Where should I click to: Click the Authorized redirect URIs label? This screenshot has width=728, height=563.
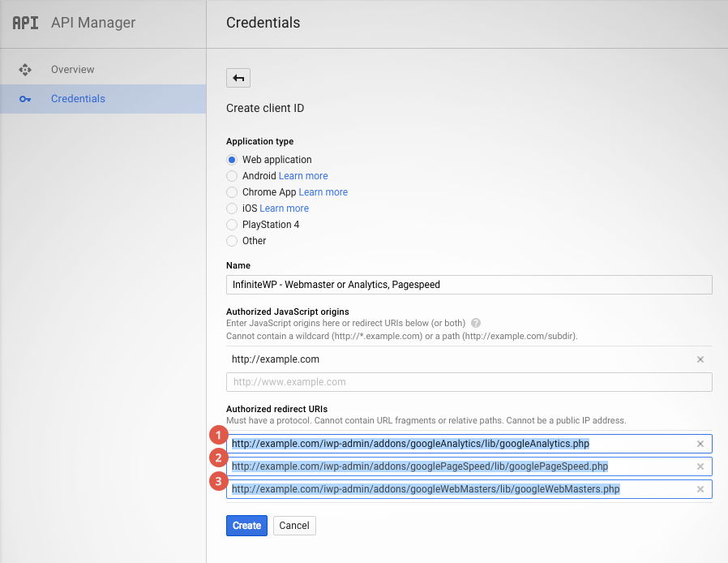pyautogui.click(x=276, y=409)
